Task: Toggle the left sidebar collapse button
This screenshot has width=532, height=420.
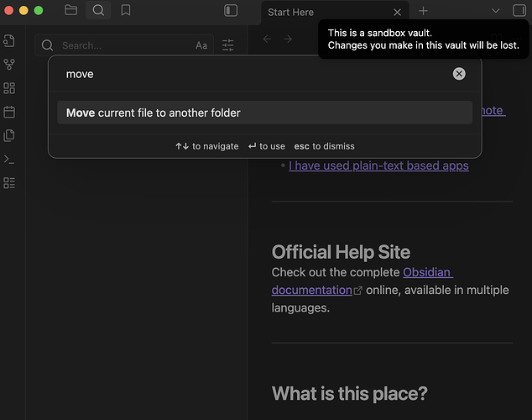Action: click(231, 11)
